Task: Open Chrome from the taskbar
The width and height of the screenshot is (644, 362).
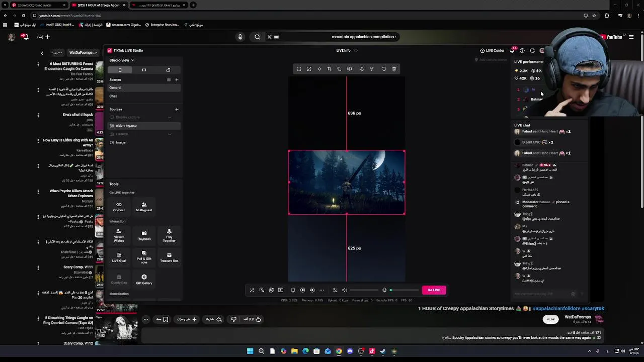Action: tap(339, 351)
